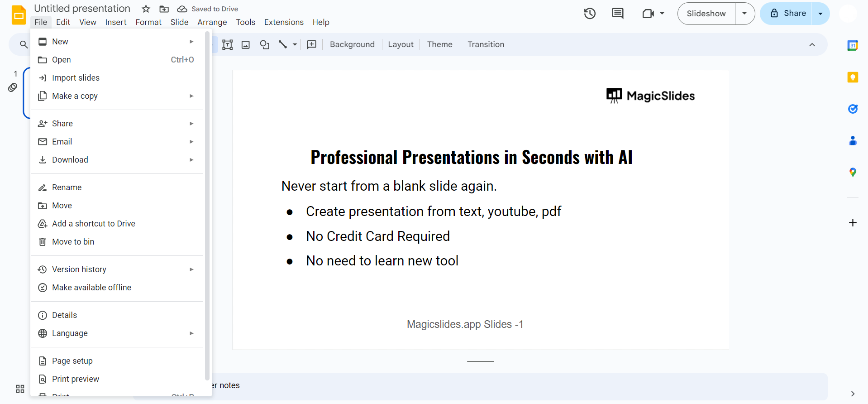Image resolution: width=868 pixels, height=404 pixels.
Task: Open the View menu
Action: (88, 22)
